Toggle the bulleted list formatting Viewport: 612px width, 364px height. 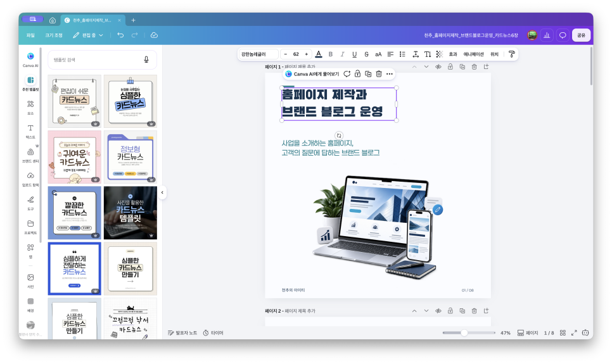pos(402,54)
